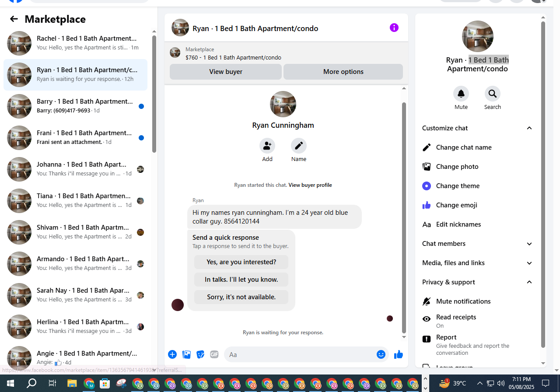Open Edit nicknames option
Viewport: 560px width, 392px height.
477,224
